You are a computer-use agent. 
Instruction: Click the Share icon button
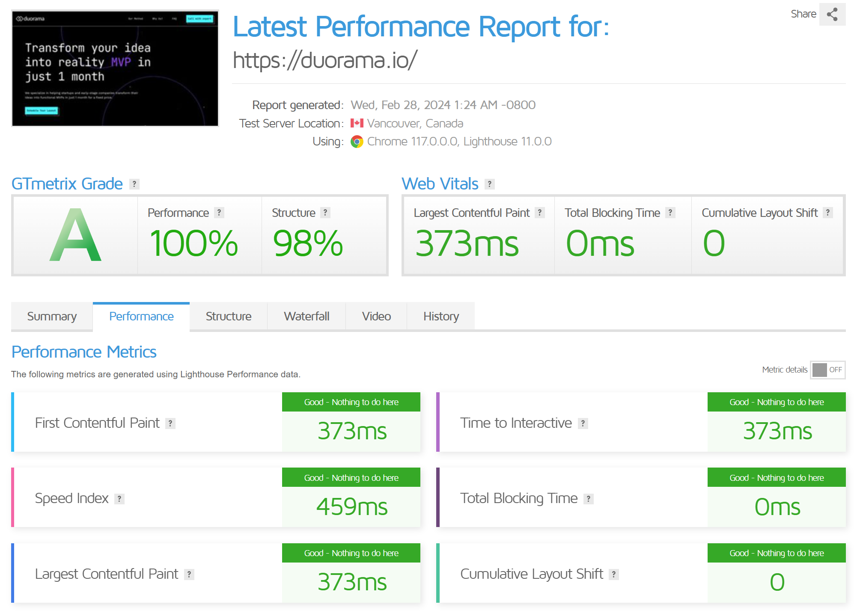click(832, 14)
